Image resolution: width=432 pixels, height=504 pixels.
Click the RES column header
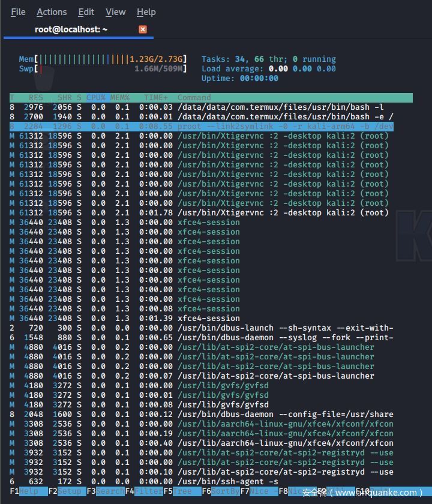35,97
